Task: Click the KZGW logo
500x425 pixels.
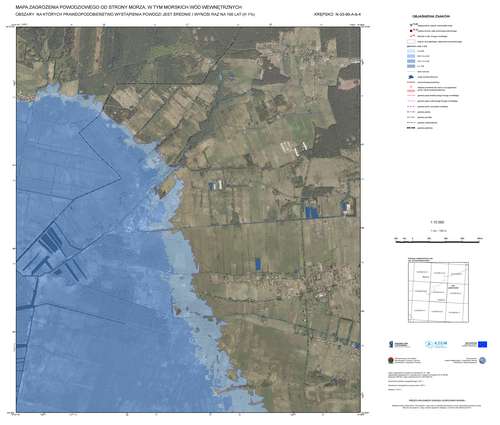Action: click(436, 344)
